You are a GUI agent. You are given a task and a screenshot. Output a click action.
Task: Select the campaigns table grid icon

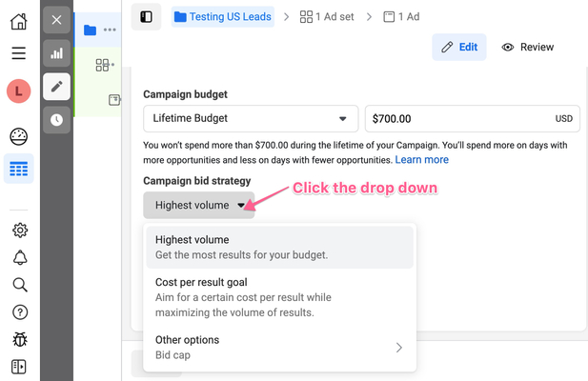[18, 170]
